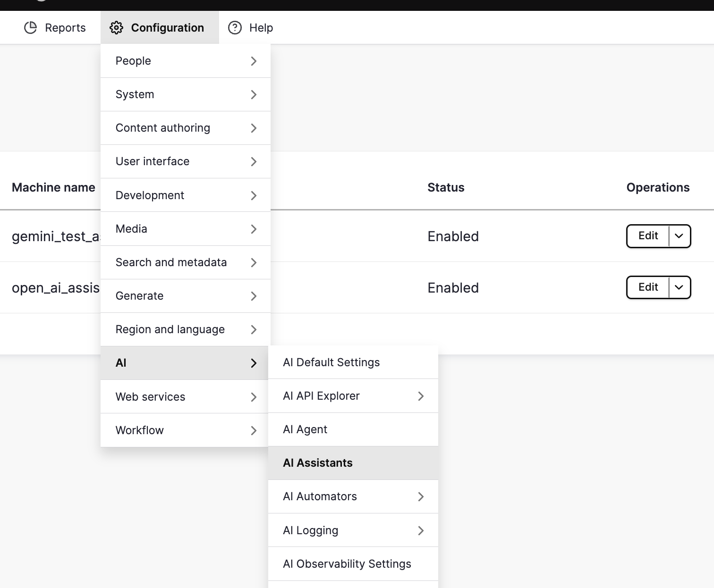The image size is (714, 588).
Task: Expand the AI API Explorer submenu
Action: pos(421,396)
